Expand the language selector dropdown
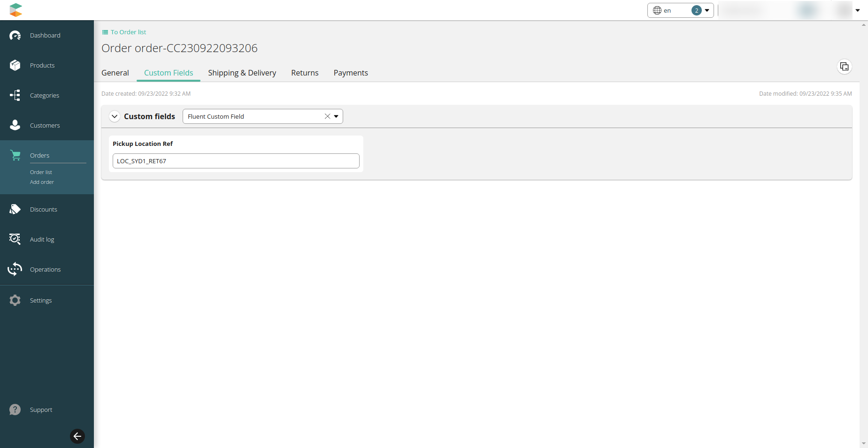Screen dimensions: 868x448 click(707, 10)
